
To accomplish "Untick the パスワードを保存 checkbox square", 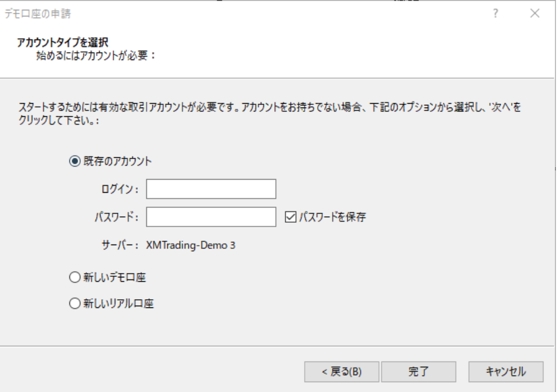I will (290, 217).
